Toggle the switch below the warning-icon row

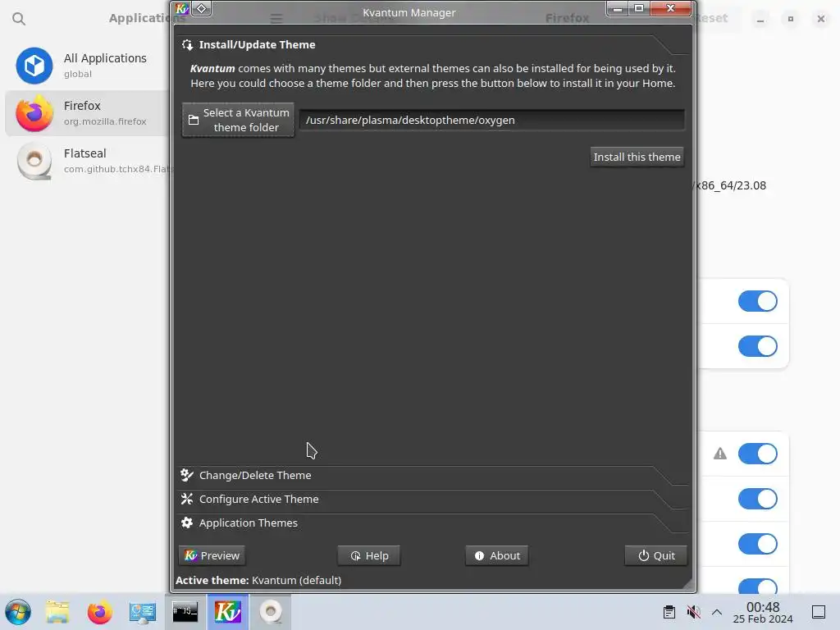click(757, 499)
